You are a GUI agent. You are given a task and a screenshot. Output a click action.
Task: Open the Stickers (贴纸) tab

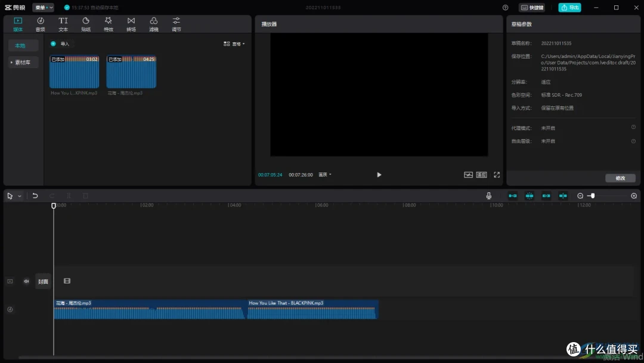click(x=86, y=24)
